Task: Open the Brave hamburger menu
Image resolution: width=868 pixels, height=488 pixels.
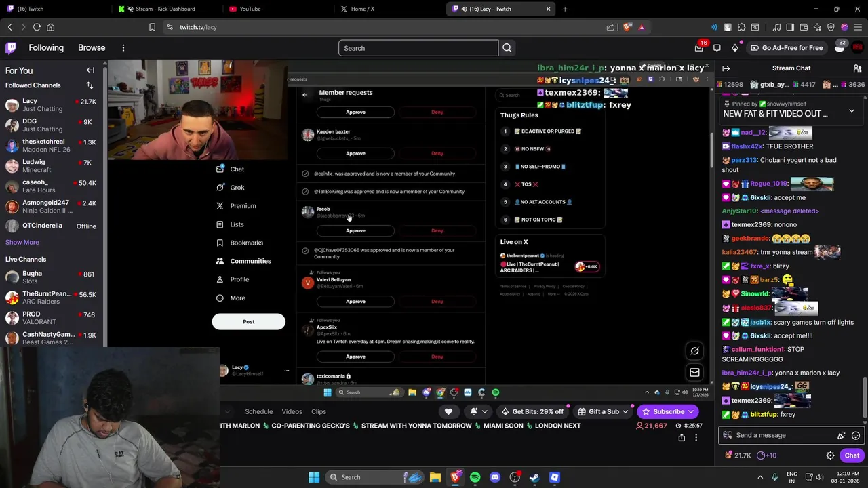Action: coord(858,27)
